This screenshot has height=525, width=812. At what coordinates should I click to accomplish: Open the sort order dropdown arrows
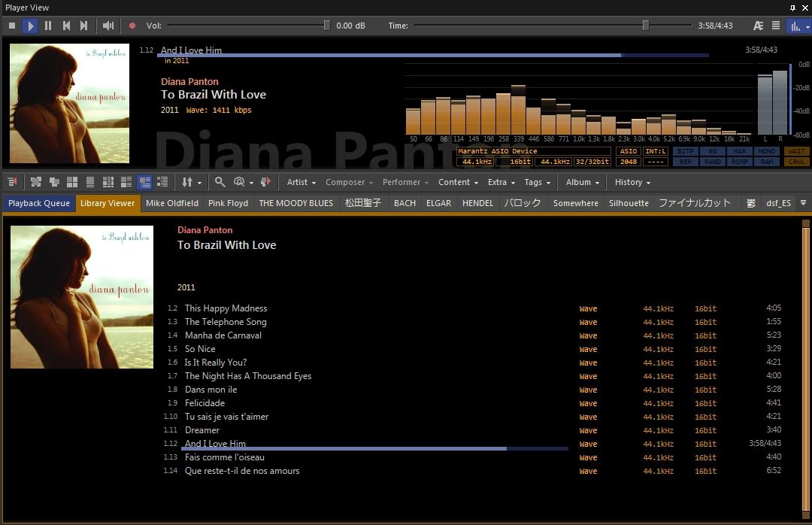(x=191, y=182)
